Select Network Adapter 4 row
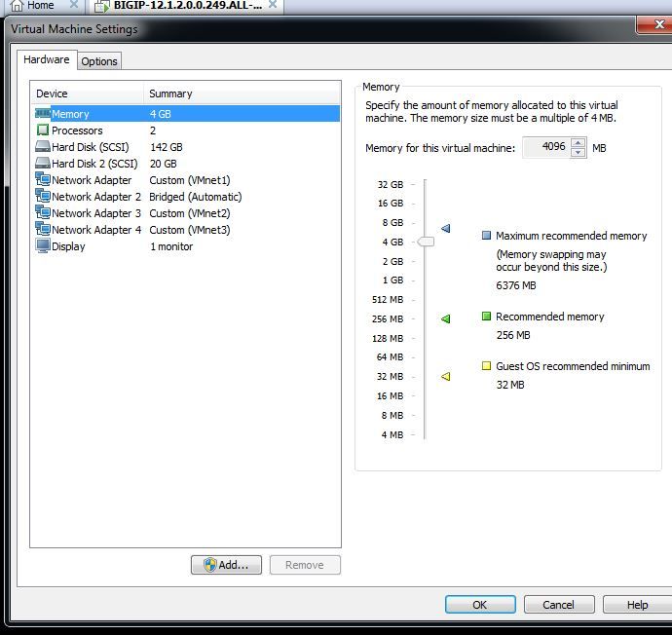Viewport: 672px width, 635px height. click(186, 230)
